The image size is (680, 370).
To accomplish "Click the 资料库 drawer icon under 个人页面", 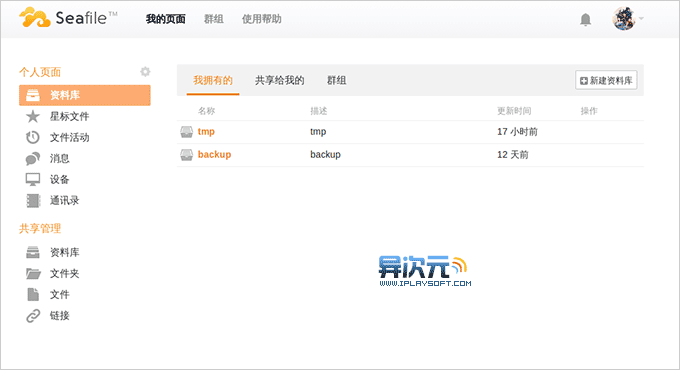I will click(33, 95).
